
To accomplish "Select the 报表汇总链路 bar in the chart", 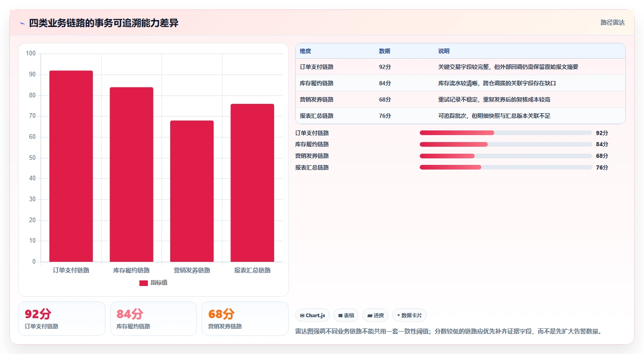I will click(252, 183).
